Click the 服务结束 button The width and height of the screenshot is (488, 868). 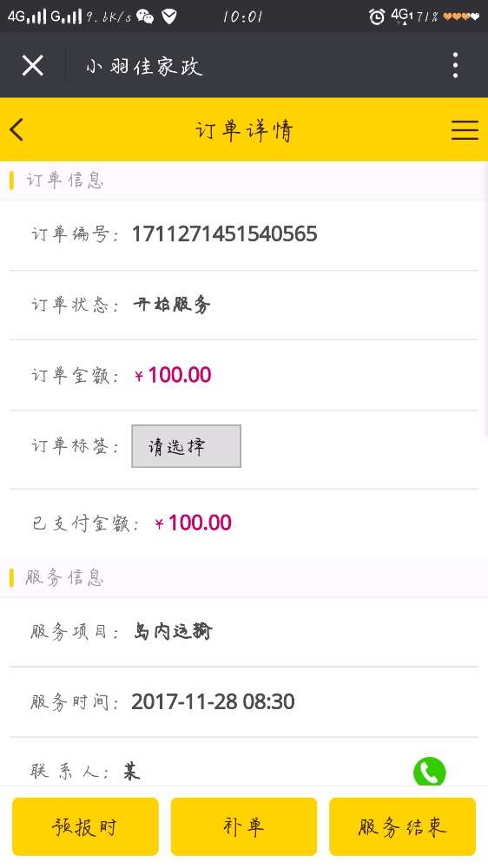(x=402, y=826)
